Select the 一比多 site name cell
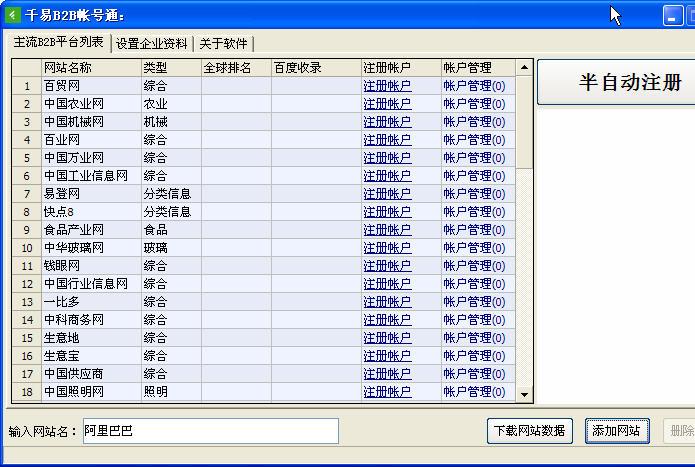695x467 pixels. 91,302
